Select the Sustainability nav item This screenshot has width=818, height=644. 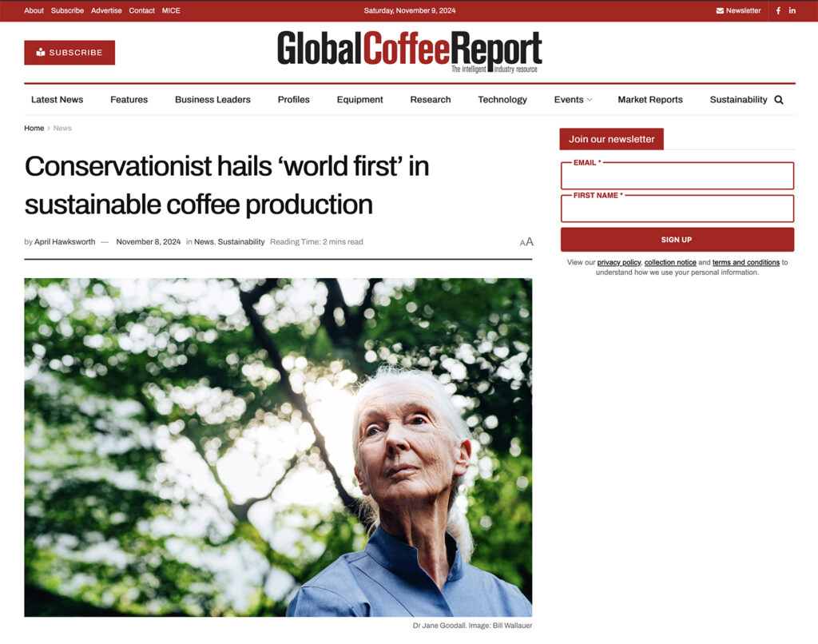coord(738,100)
